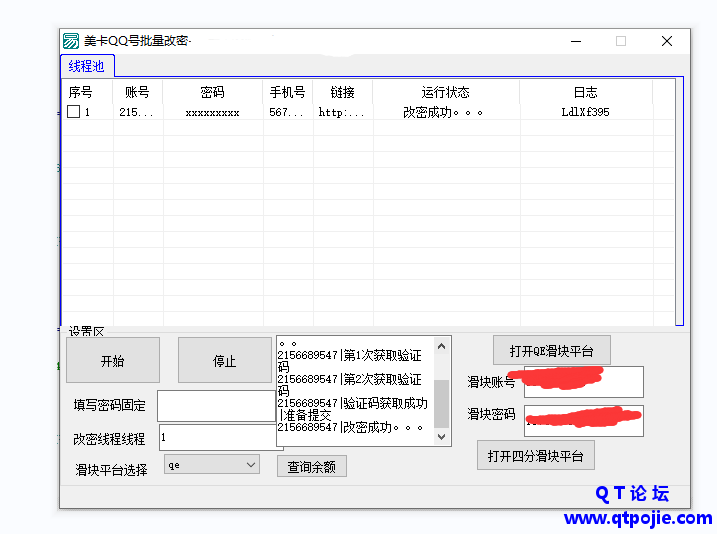Close the 美卡QQ号批量改密 window

tap(667, 41)
